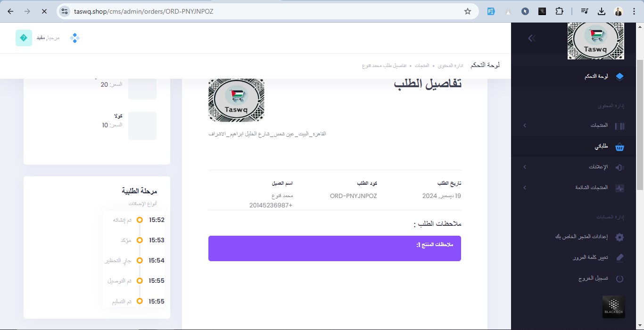644x330 pixels.
Task: Click إدارة المحتوى breadcrumb link
Action: coord(451,66)
